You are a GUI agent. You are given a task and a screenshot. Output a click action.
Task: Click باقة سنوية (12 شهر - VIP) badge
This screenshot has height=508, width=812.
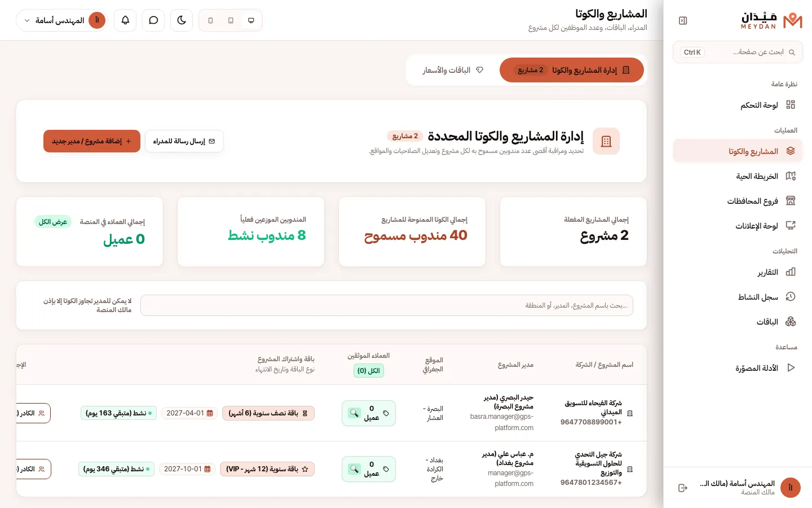coord(267,469)
